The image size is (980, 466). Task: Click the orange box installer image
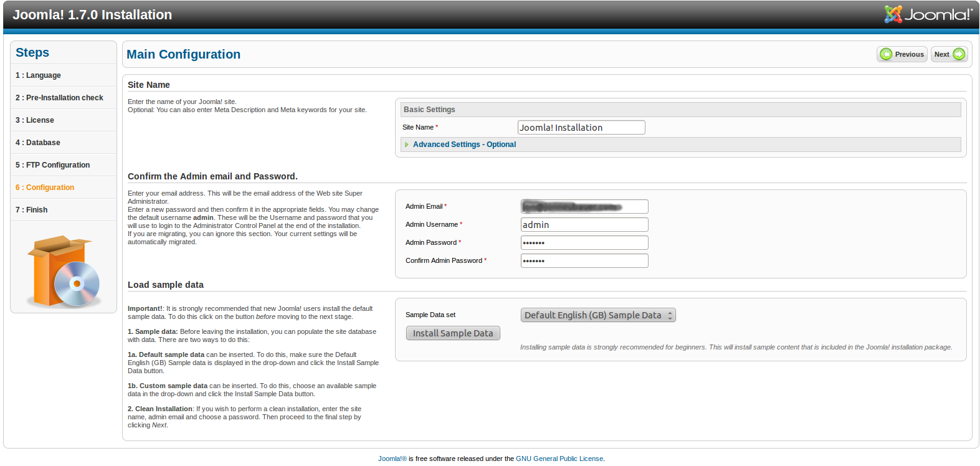point(63,271)
